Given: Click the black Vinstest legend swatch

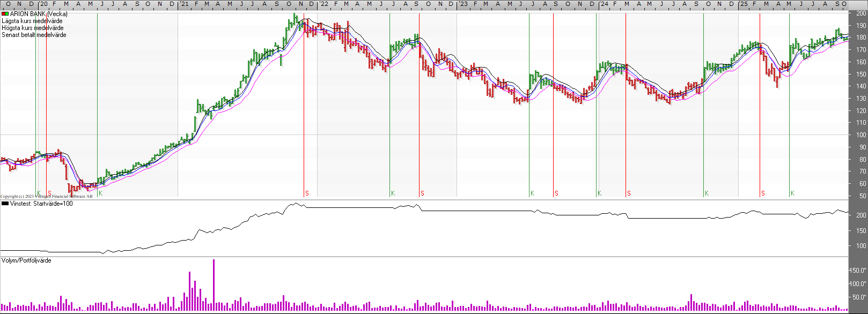Looking at the screenshot, I should (5, 204).
